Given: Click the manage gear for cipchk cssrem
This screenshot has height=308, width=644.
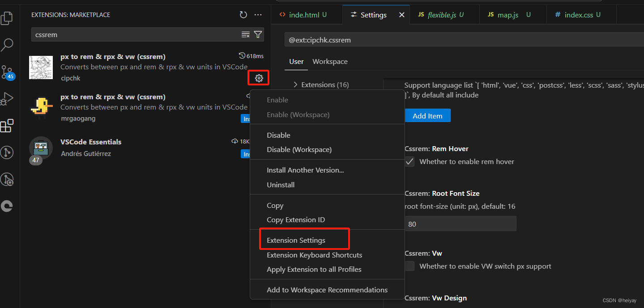Looking at the screenshot, I should tap(259, 78).
